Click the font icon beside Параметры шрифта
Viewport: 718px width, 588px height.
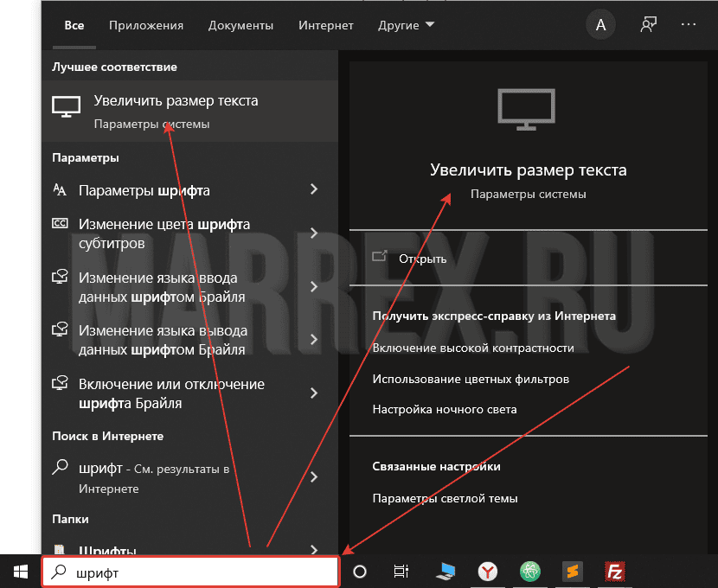click(x=60, y=189)
